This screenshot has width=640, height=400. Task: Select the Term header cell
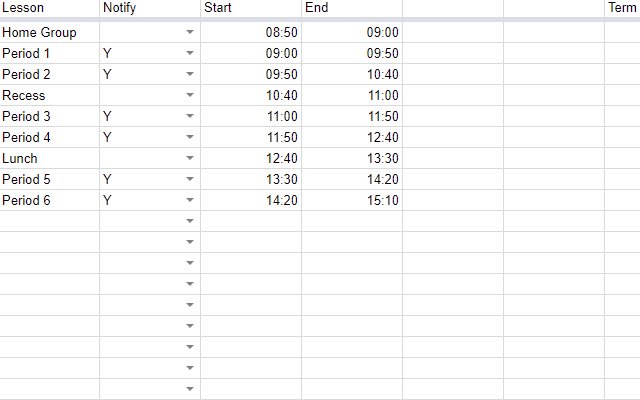pyautogui.click(x=622, y=8)
